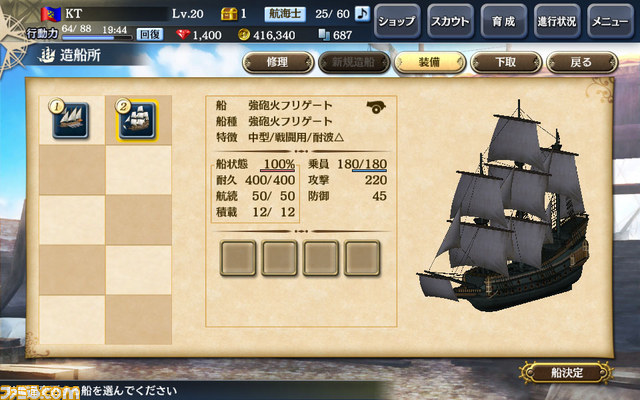This screenshot has height=400, width=640.
Task: Open the メニュー dropdown
Action: click(x=610, y=21)
